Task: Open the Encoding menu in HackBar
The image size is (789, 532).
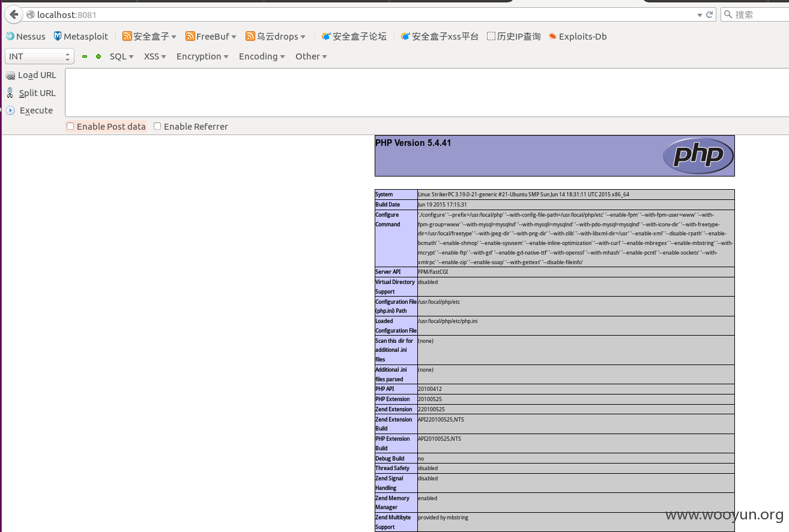Action: click(x=262, y=56)
